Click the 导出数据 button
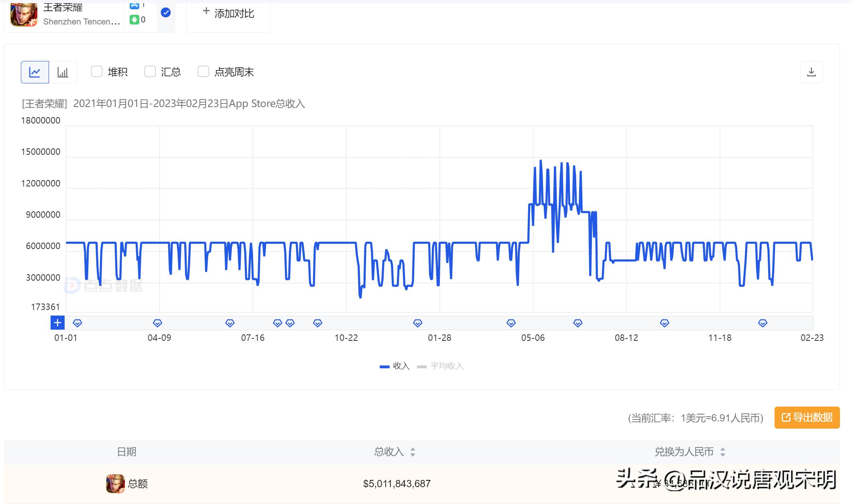The height and width of the screenshot is (504, 852). 807,418
